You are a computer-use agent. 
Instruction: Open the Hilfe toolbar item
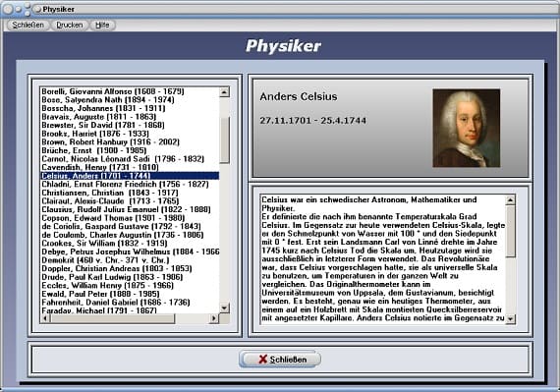[102, 25]
